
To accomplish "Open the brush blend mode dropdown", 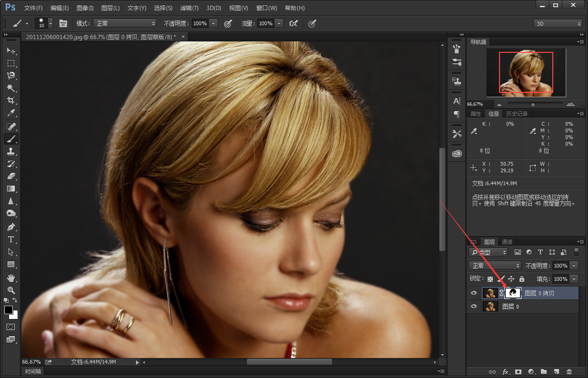I will tap(125, 23).
